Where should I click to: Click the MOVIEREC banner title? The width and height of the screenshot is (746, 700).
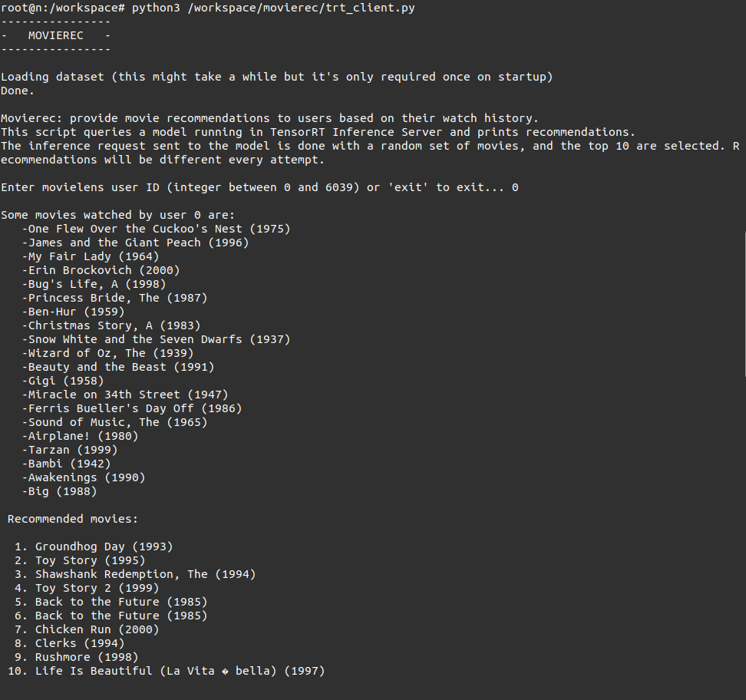click(55, 35)
